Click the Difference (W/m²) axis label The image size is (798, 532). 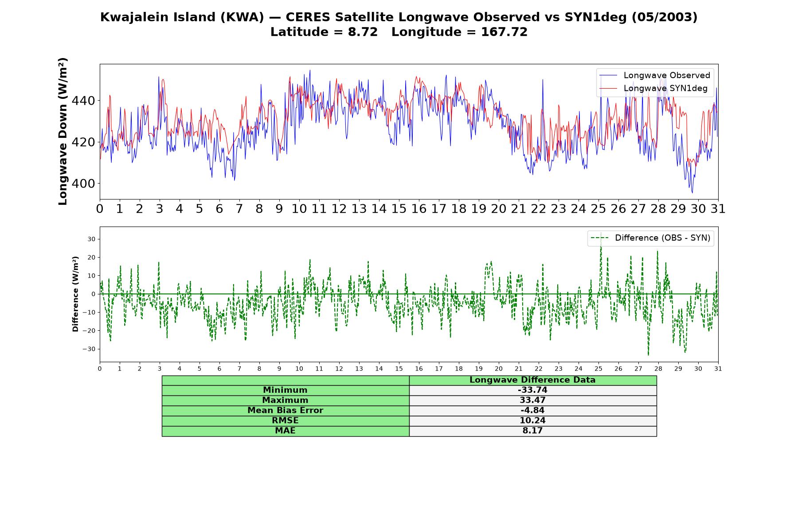pos(75,294)
